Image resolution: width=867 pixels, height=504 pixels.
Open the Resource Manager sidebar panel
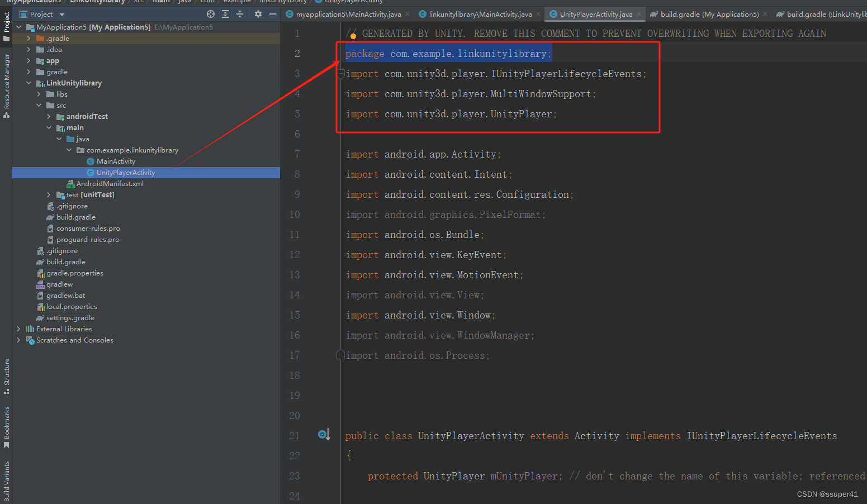tap(7, 81)
